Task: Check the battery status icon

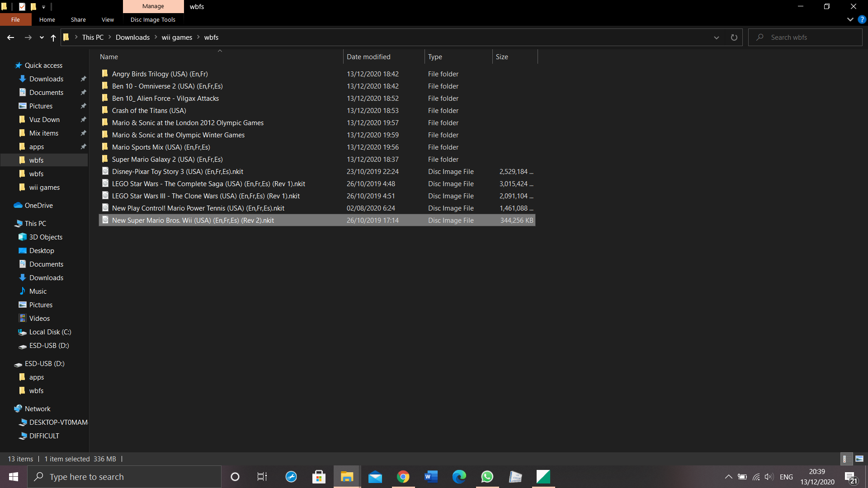Action: [742, 477]
